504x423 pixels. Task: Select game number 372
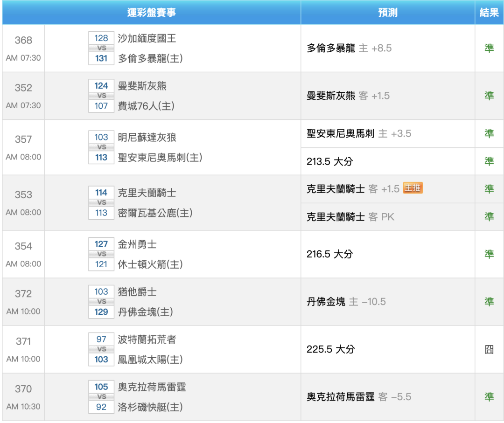[x=23, y=293]
